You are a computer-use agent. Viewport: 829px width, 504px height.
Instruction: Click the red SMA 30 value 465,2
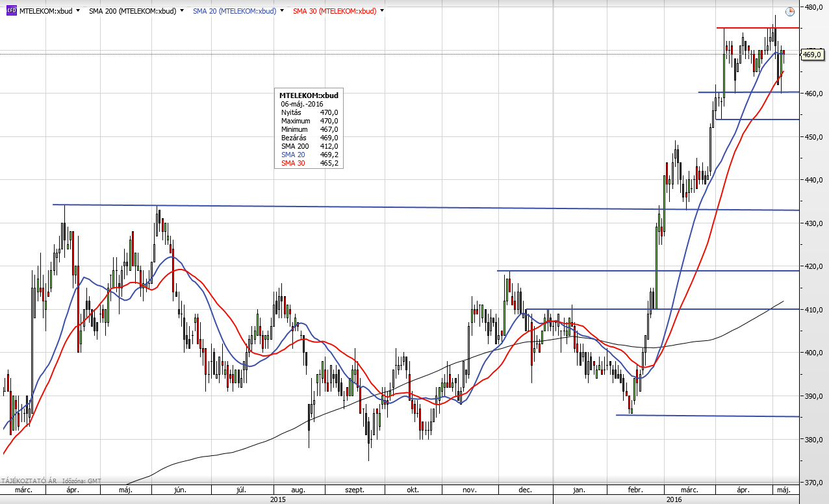pyautogui.click(x=329, y=163)
